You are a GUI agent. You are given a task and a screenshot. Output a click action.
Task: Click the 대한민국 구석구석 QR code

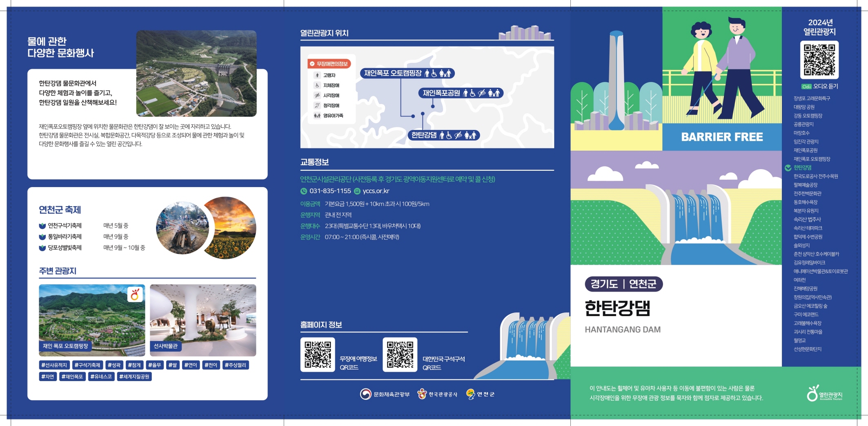[x=400, y=355]
